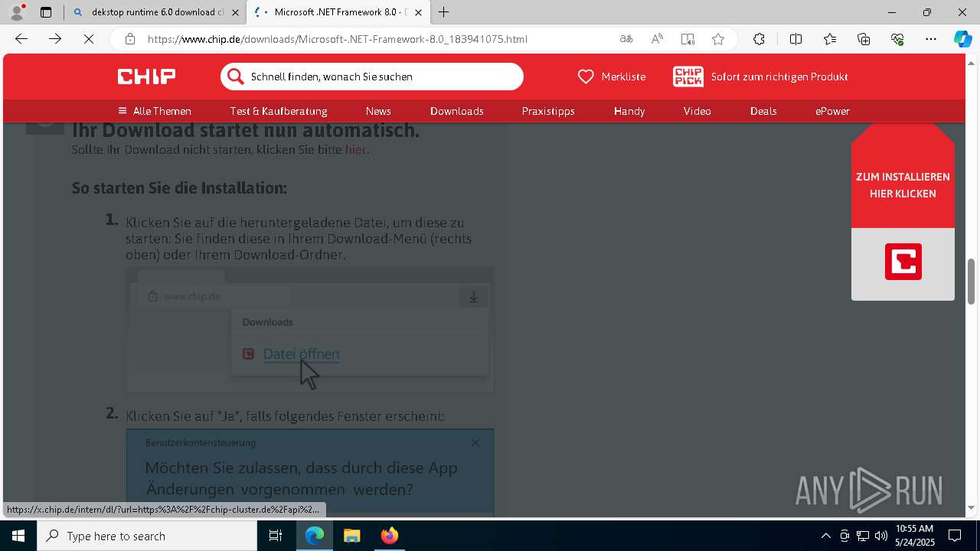Open the translate page icon
The height and width of the screenshot is (551, 980).
(626, 39)
